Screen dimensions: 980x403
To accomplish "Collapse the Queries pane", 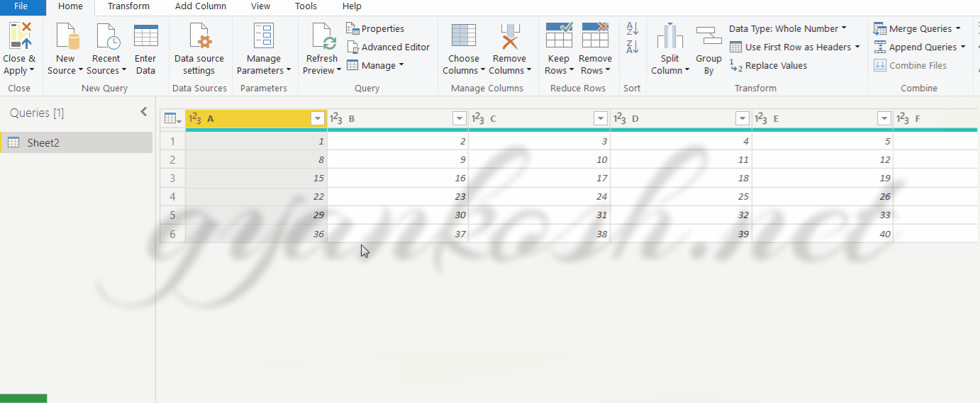I will tap(144, 112).
